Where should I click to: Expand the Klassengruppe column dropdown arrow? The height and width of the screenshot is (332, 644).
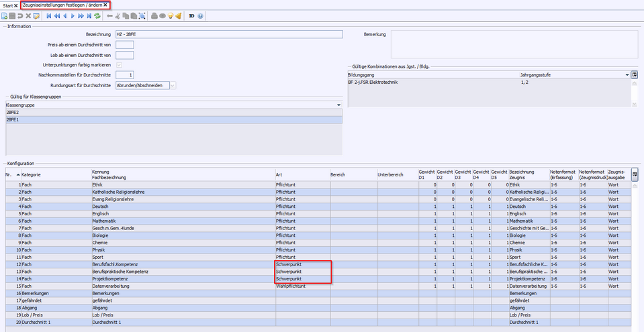coord(339,105)
